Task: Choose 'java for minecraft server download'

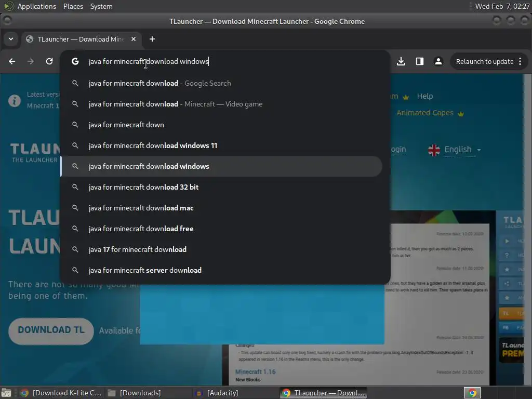Action: click(221, 270)
